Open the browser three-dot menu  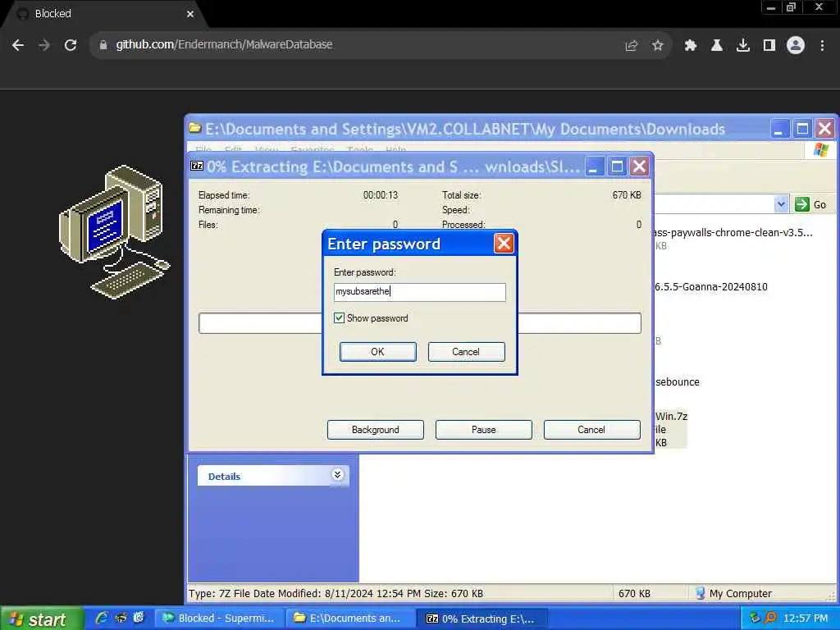[x=822, y=46]
